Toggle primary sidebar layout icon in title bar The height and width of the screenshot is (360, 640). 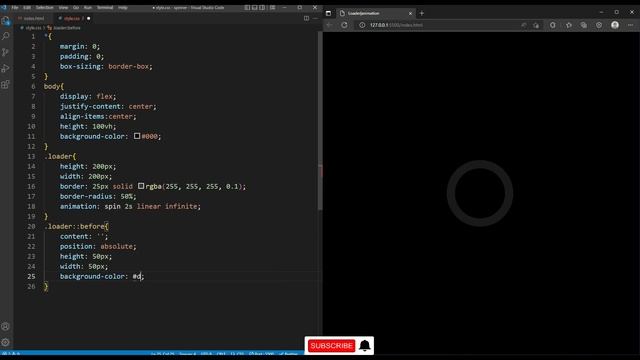[247, 7]
